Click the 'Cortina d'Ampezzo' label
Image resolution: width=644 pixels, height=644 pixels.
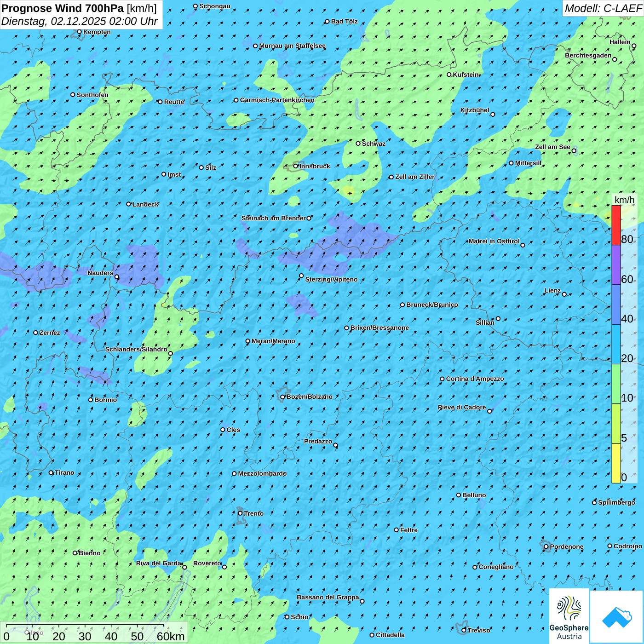tap(475, 379)
